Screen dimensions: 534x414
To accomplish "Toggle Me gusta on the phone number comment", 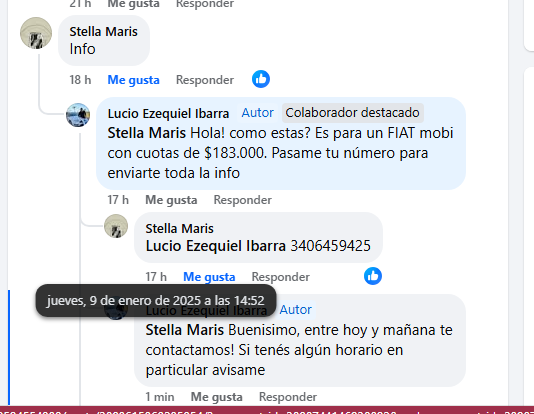I will pos(209,277).
